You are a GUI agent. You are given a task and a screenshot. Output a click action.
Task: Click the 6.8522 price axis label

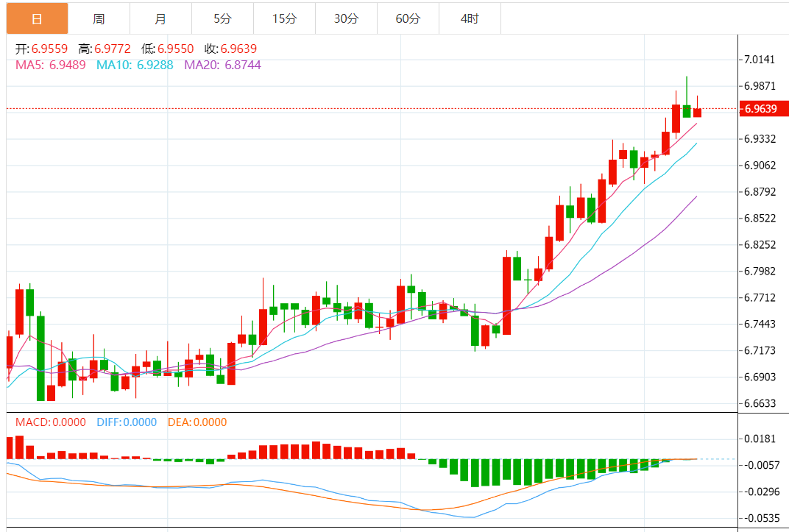point(760,219)
